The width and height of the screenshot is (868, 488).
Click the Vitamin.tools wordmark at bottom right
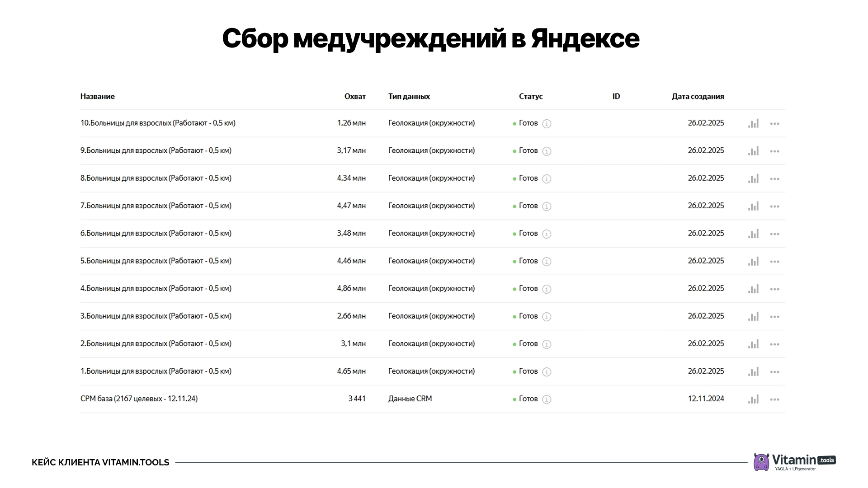coord(797,459)
